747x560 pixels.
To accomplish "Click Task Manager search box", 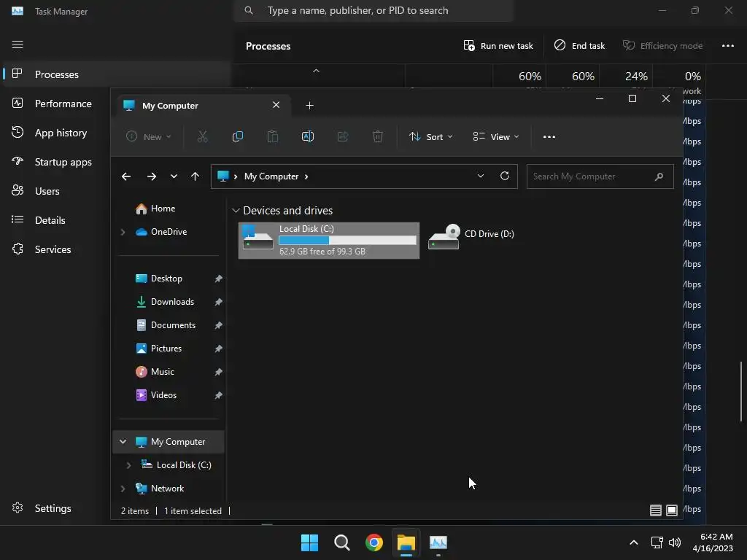I will (x=373, y=10).
